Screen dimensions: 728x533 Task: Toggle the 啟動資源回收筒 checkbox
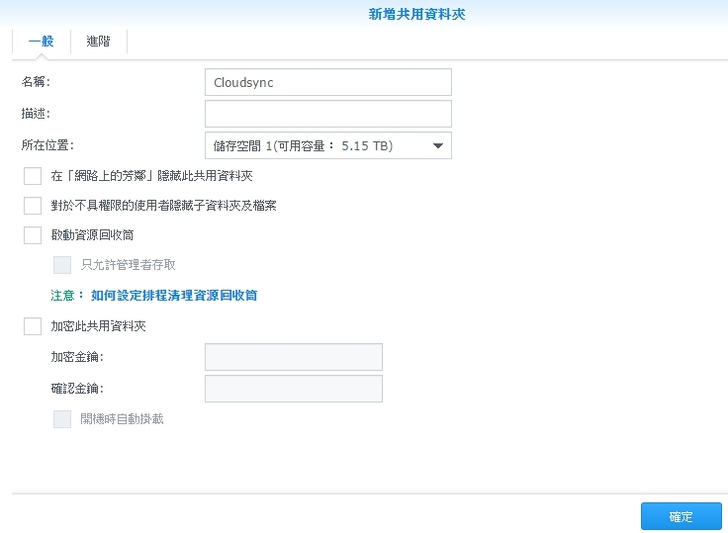(x=32, y=235)
